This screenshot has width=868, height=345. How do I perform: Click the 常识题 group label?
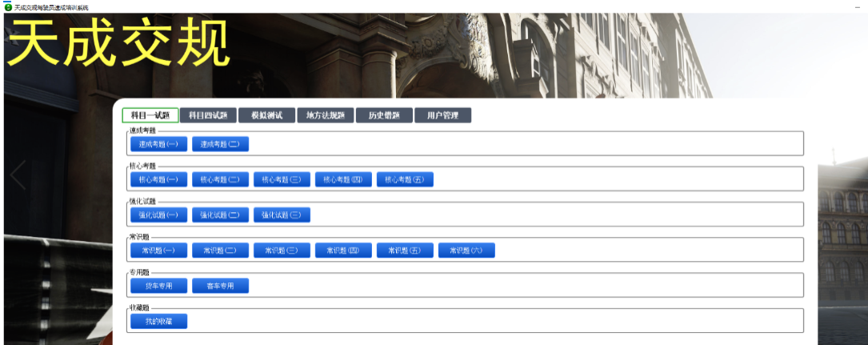point(139,237)
